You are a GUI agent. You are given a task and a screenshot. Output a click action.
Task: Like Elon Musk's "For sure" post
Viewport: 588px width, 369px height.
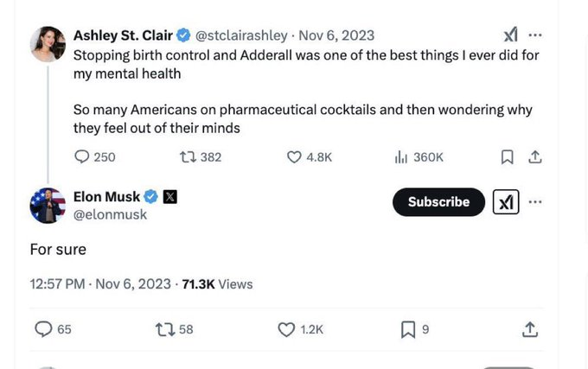287,329
